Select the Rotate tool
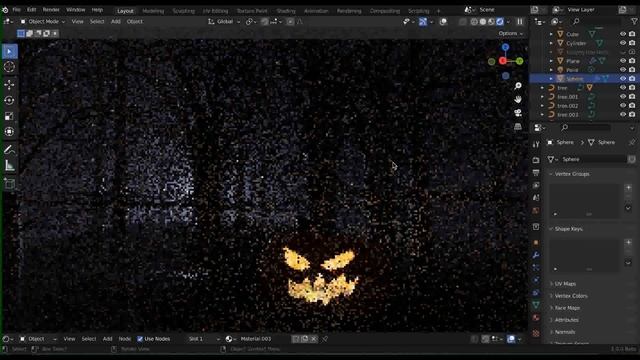 [9, 100]
